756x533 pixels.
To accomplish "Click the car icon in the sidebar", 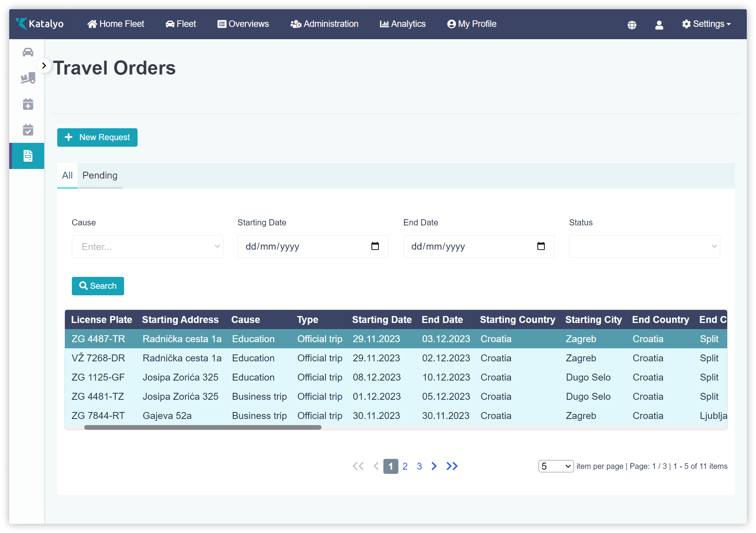I will click(x=28, y=52).
